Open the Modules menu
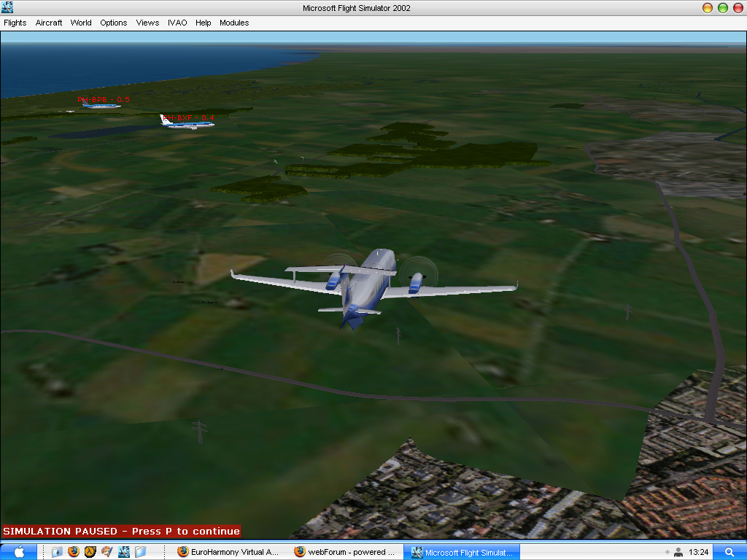Screen dimensions: 747x560 [234, 23]
